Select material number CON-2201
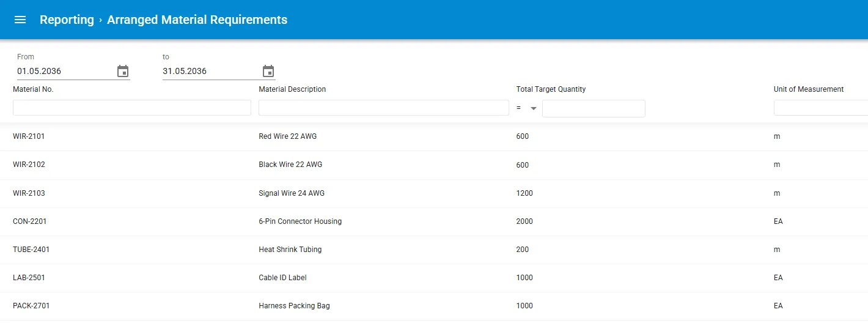Image resolution: width=868 pixels, height=323 pixels. click(29, 221)
